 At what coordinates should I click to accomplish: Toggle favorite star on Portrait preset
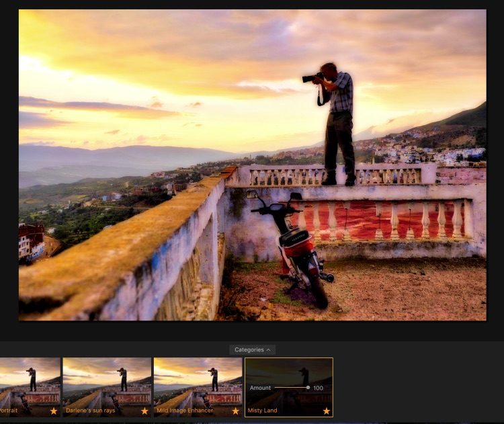(x=54, y=411)
